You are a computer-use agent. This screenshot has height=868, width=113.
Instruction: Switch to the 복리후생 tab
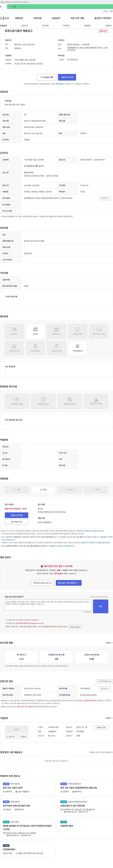point(66,26)
